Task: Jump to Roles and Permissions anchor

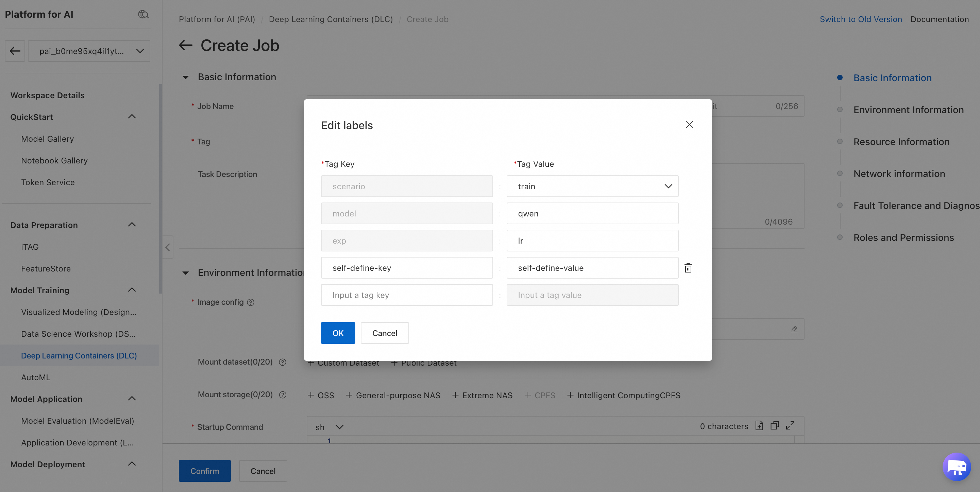Action: 903,238
